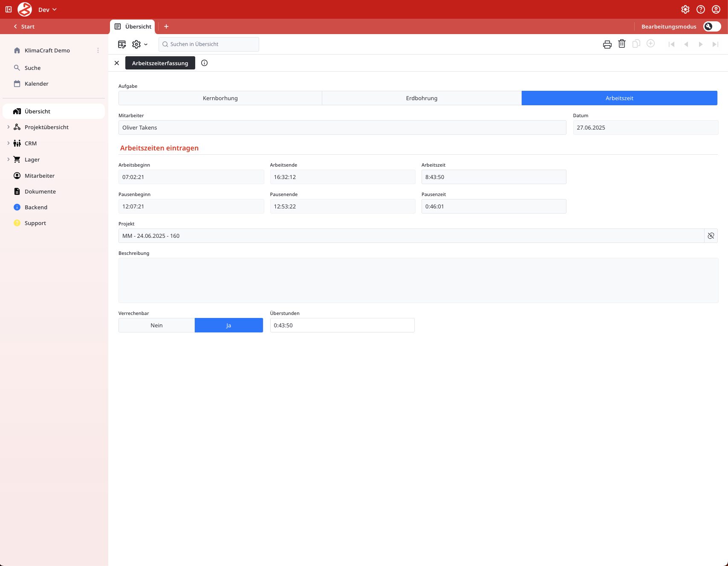The image size is (728, 566).
Task: Open help question mark icon
Action: tap(701, 9)
